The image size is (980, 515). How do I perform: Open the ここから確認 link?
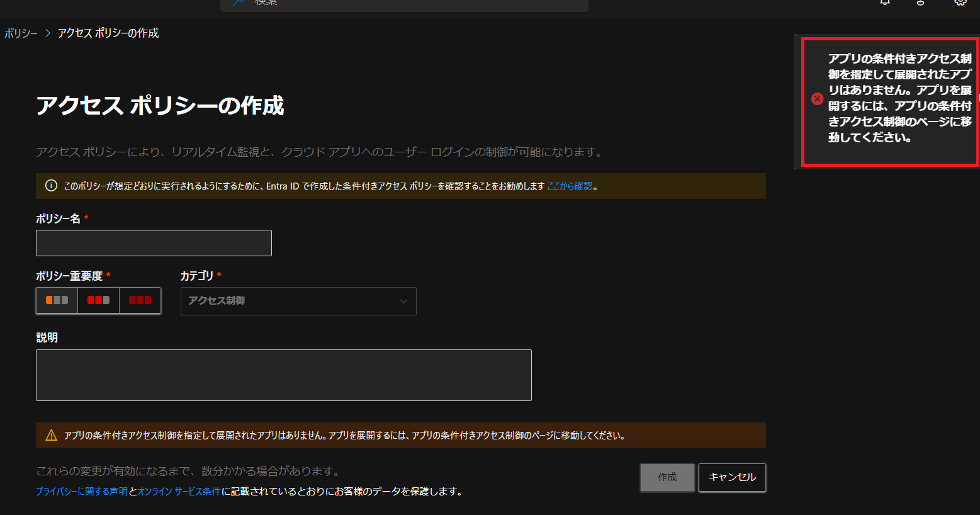point(570,186)
